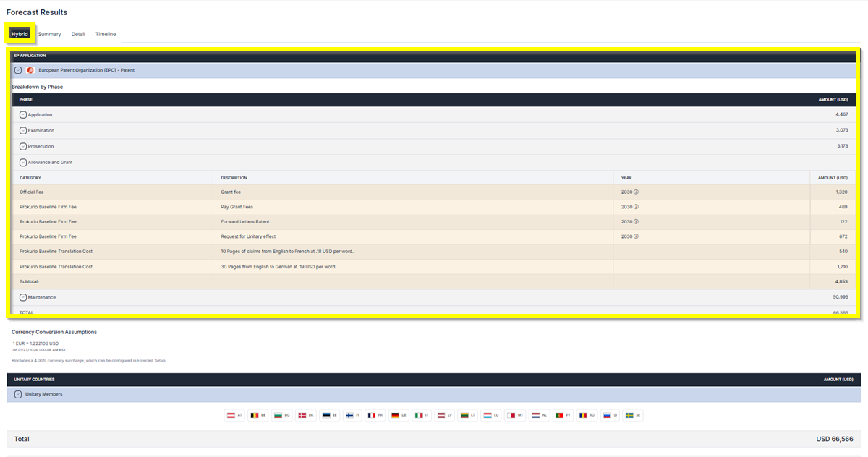The height and width of the screenshot is (457, 868).
Task: Click the Netherlands (NL) flag chip
Action: (539, 416)
